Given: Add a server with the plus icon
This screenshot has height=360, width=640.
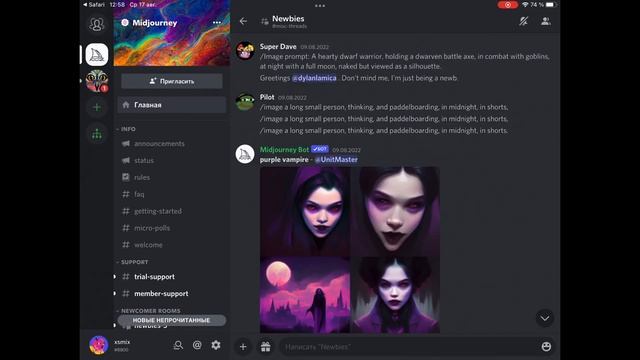Looking at the screenshot, I should pyautogui.click(x=97, y=107).
